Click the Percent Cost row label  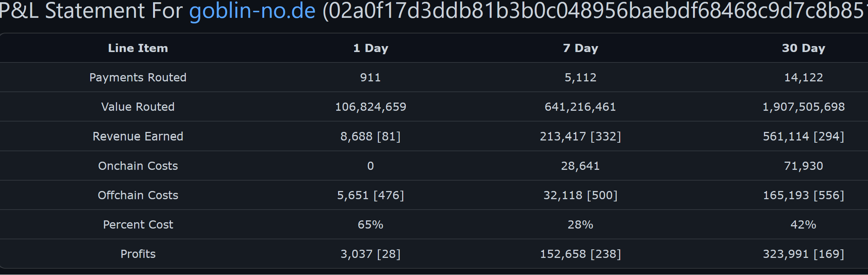point(138,224)
